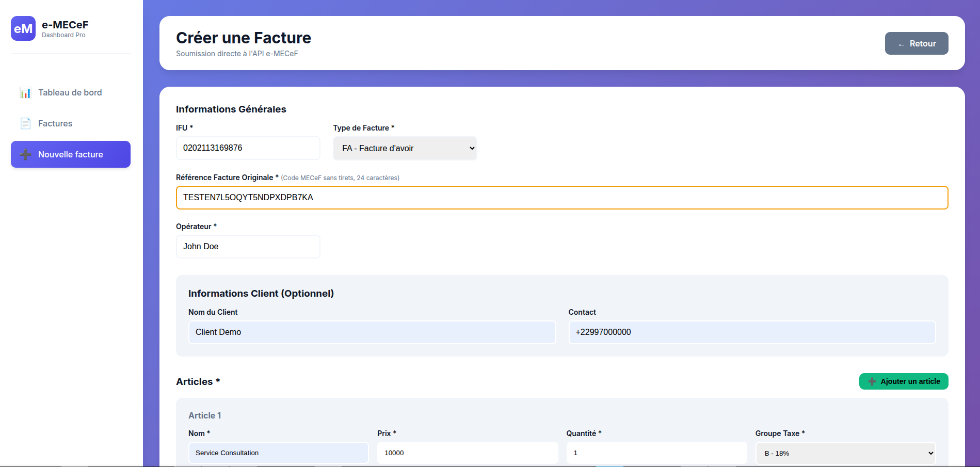The width and height of the screenshot is (980, 467).
Task: Click the plus icon in Ajouter un article
Action: click(872, 382)
